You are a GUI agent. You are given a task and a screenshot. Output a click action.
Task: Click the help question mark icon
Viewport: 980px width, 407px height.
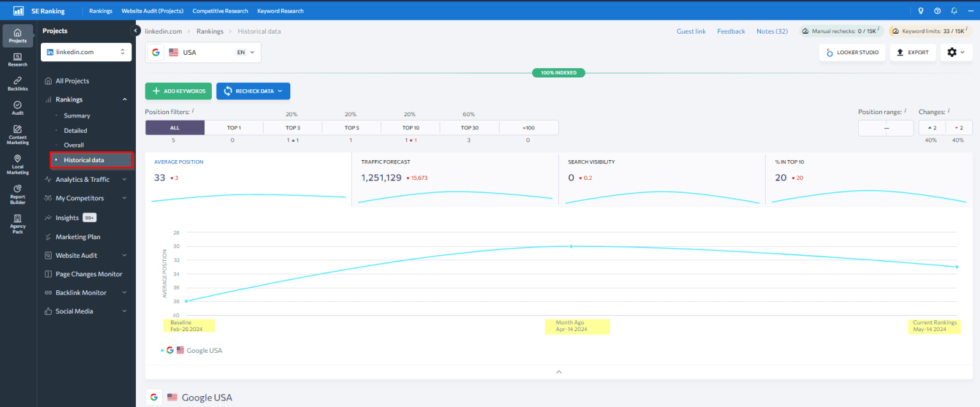937,11
